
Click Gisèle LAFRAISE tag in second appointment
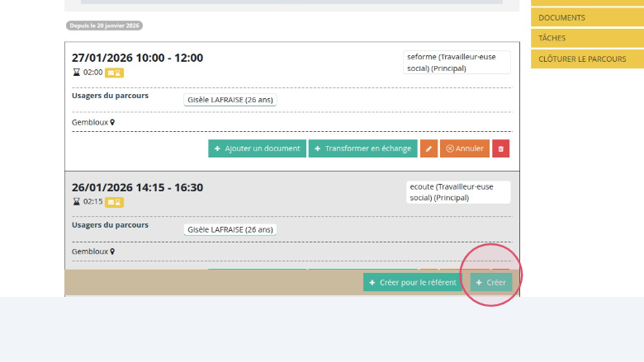[x=230, y=229]
